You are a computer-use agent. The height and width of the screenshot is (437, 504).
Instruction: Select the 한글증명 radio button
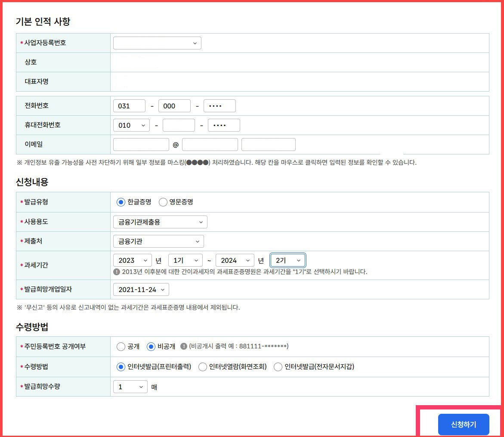point(121,202)
